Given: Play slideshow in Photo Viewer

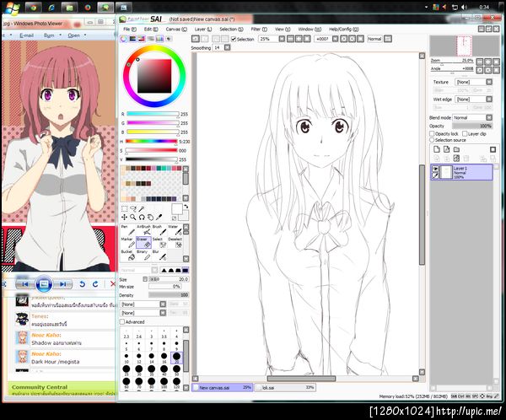Looking at the screenshot, I should pyautogui.click(x=44, y=283).
